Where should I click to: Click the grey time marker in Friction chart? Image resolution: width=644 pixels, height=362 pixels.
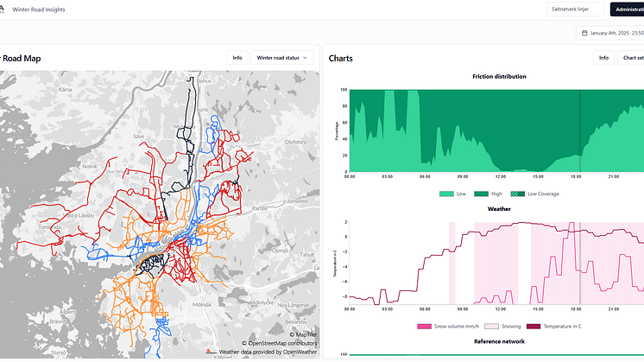coord(579,130)
